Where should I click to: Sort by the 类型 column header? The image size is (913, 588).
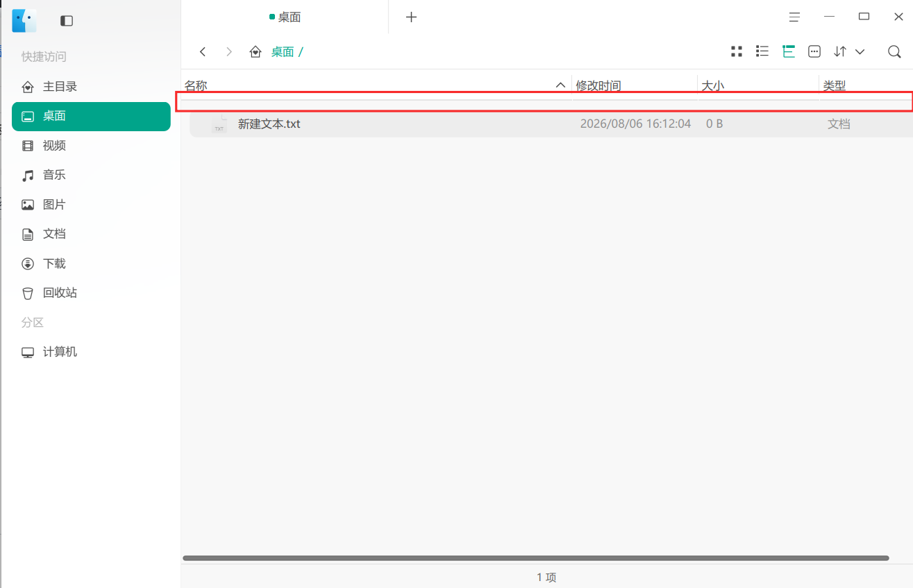(866, 86)
